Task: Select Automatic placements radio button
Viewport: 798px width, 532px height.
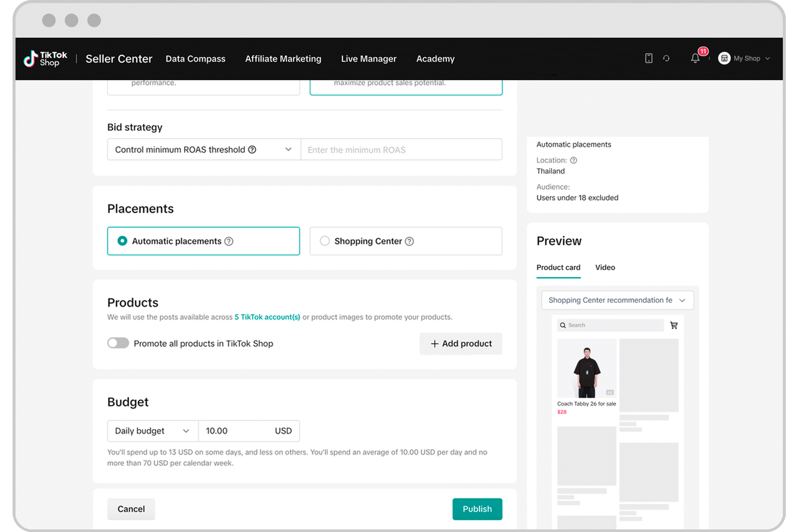Action: (122, 241)
